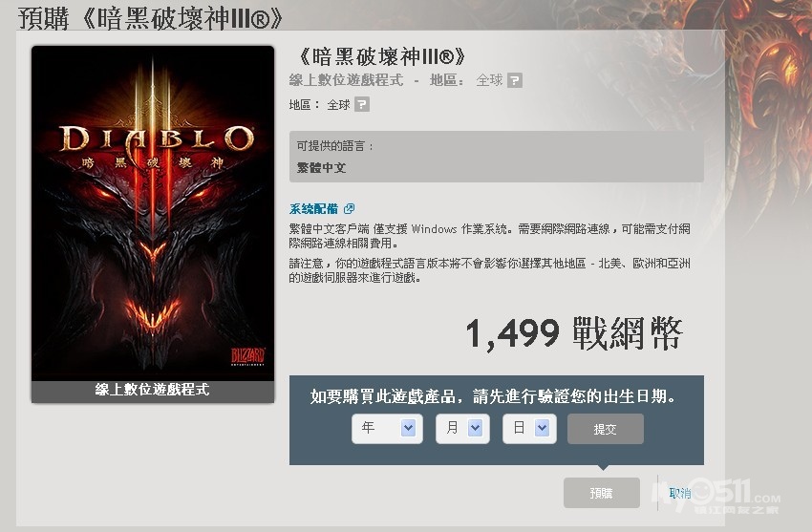Click the 繁體中文 language entry
Screen dimensions: 812x532
pos(321,168)
